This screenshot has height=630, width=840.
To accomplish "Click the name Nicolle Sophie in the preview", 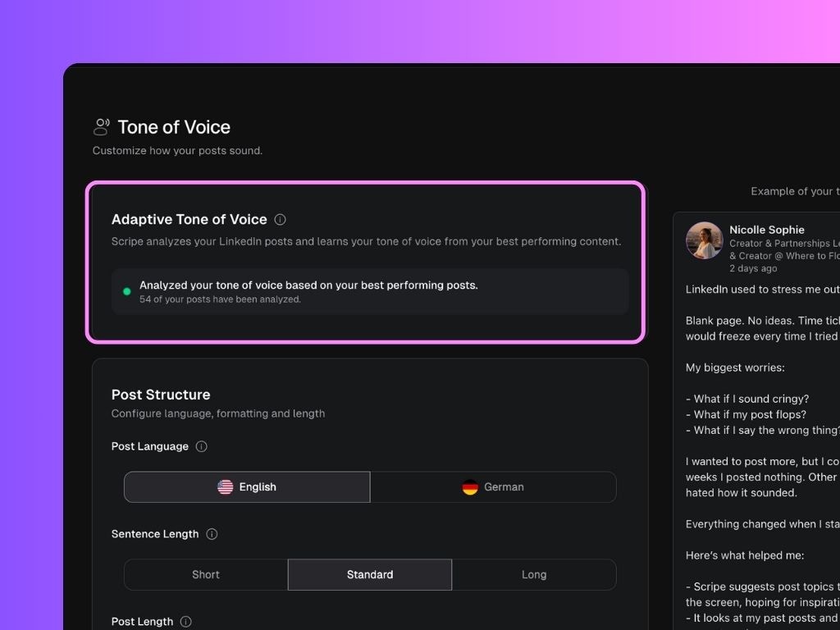I will pos(767,230).
